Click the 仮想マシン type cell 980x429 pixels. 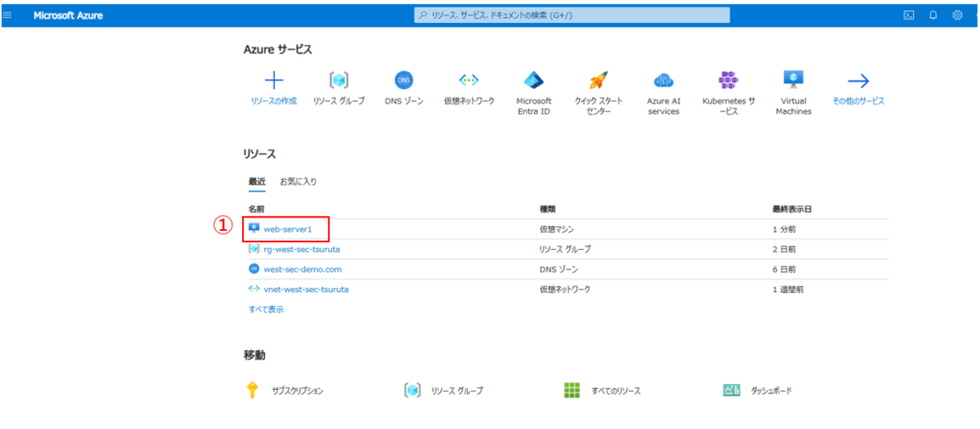tap(556, 230)
